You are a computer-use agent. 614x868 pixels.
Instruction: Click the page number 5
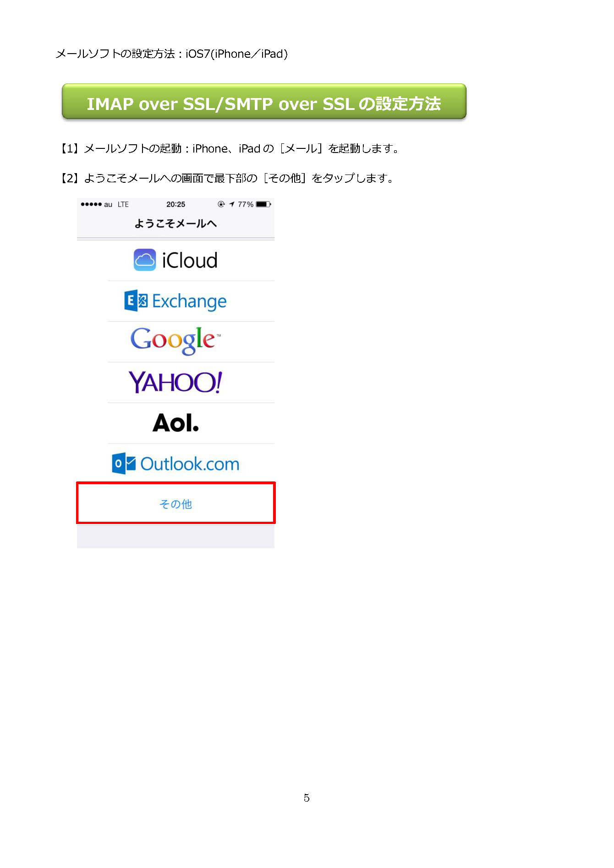(x=307, y=797)
